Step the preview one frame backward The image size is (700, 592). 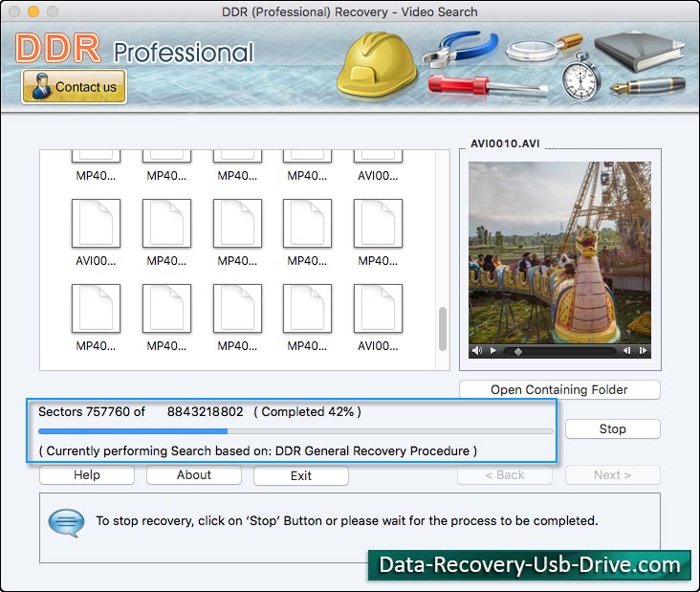click(626, 351)
